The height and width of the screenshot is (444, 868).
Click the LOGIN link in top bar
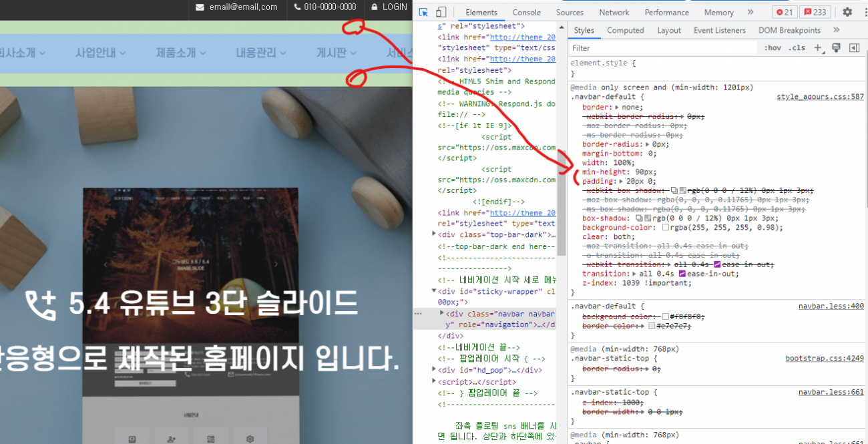[x=395, y=7]
